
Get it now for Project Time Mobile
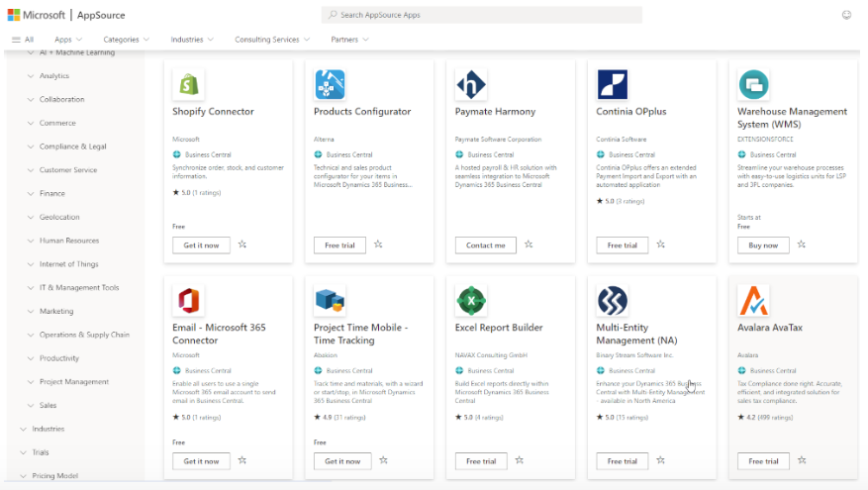pos(342,461)
